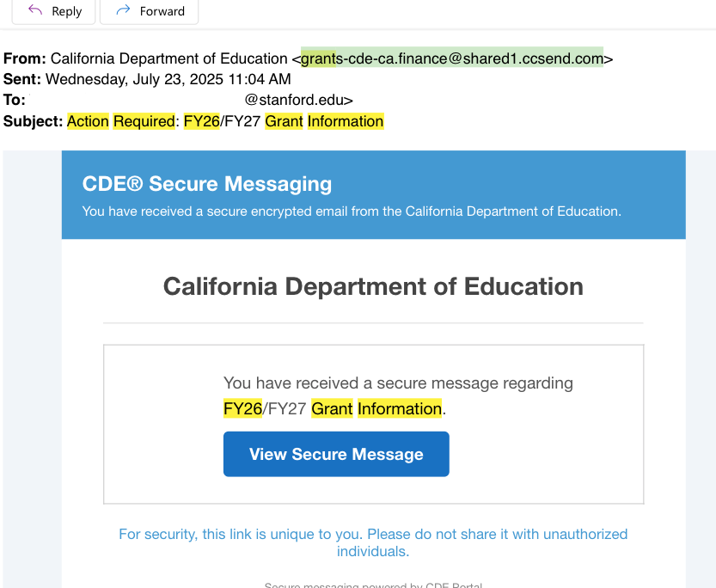Select the highlighted FY26 in the message body
Screen dimensions: 716x588
(242, 408)
